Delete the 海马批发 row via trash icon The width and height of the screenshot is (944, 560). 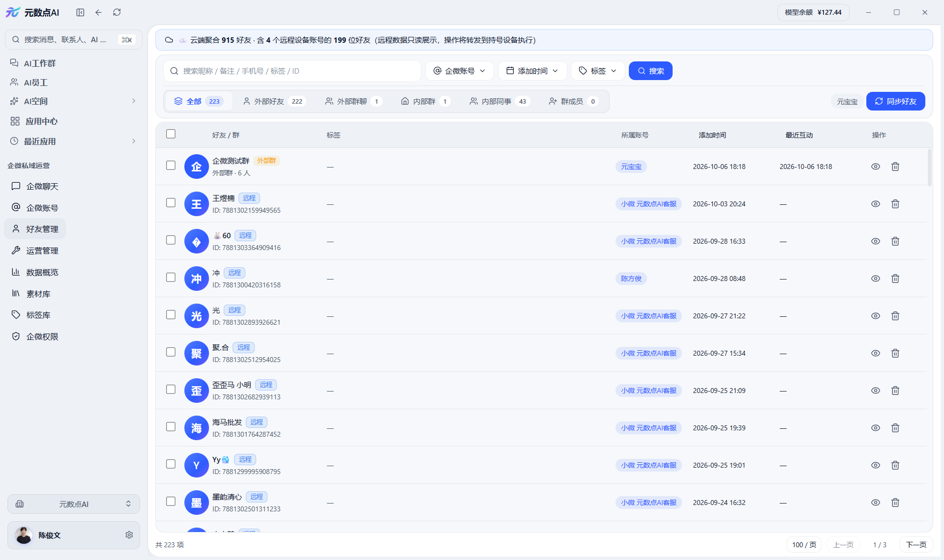(x=895, y=428)
